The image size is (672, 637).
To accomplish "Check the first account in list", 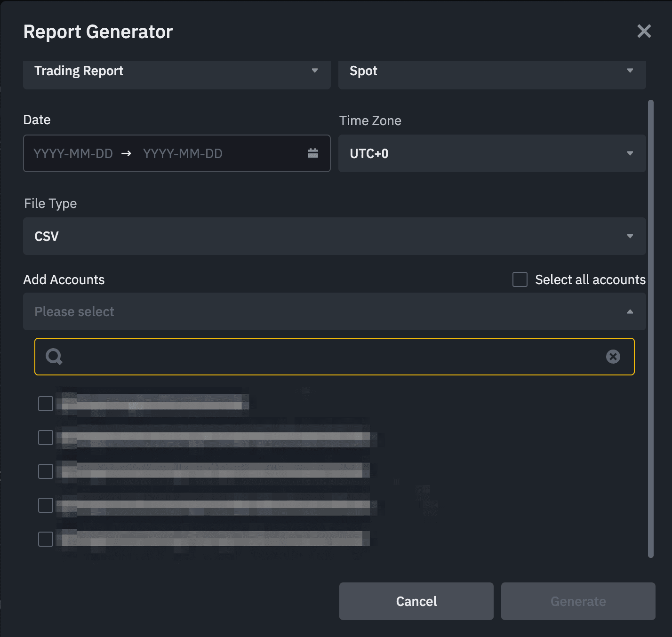I will [x=46, y=404].
